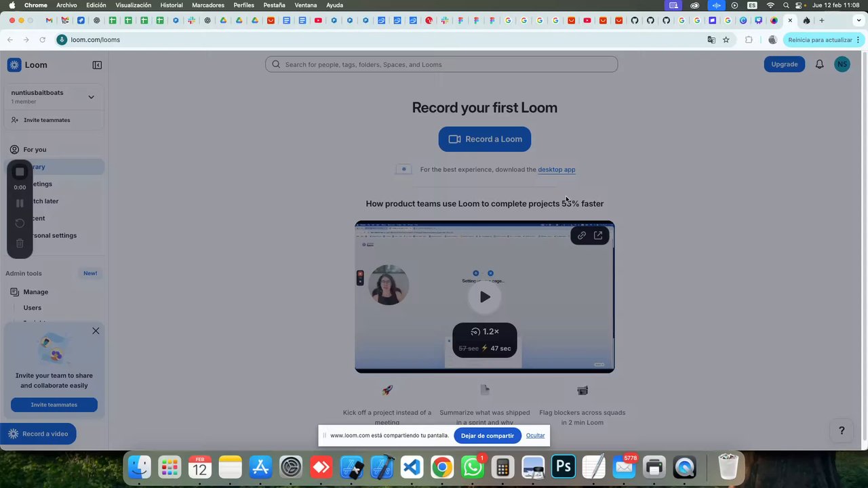Click the Upgrade button
Viewport: 868px width, 488px height.
(x=785, y=64)
